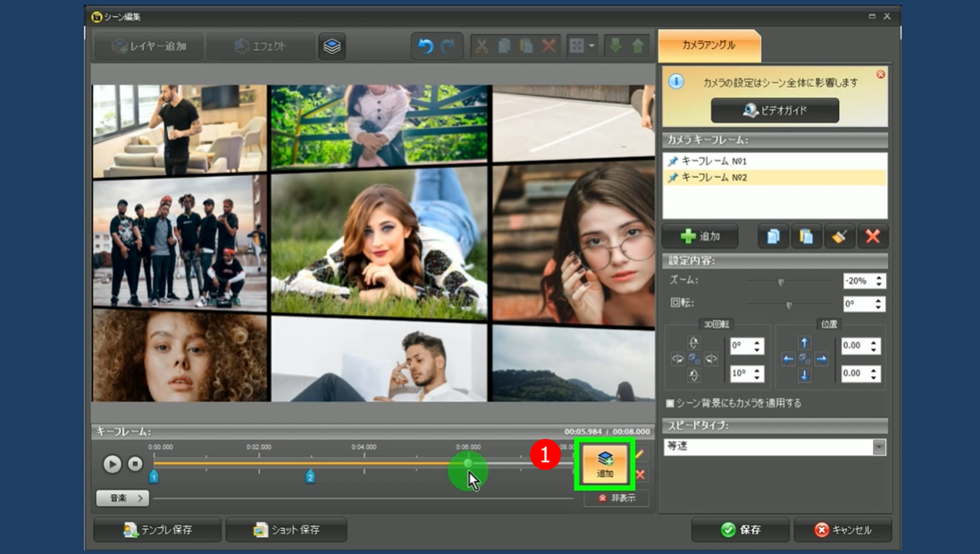Click the position right arrow
The width and height of the screenshot is (980, 554).
[x=821, y=359]
